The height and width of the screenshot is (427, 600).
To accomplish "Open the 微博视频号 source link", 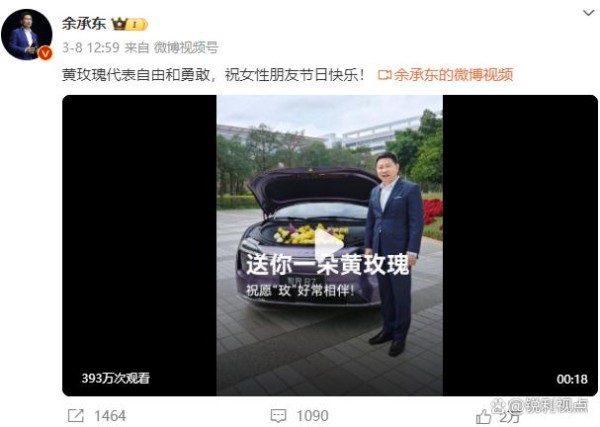I will click(x=186, y=48).
